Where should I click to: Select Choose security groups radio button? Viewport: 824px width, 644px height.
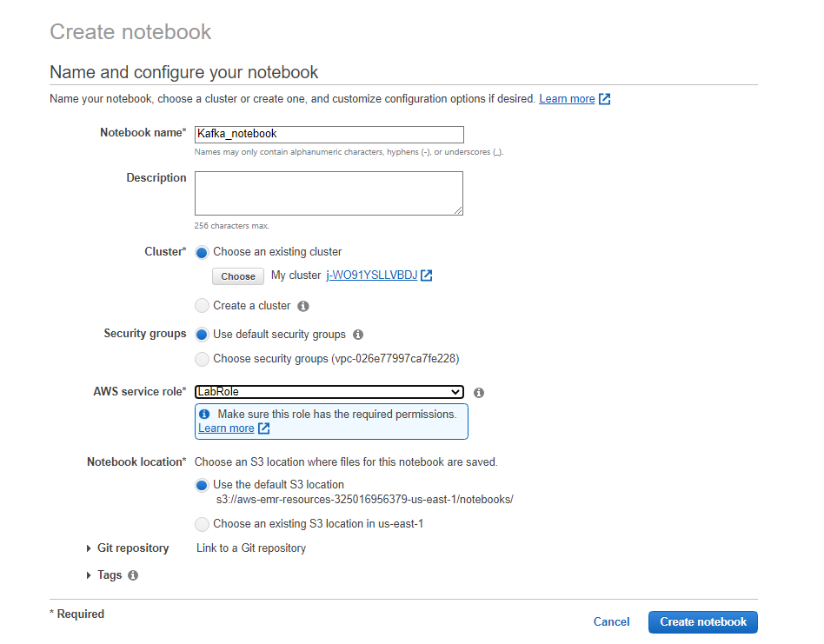[x=202, y=359]
